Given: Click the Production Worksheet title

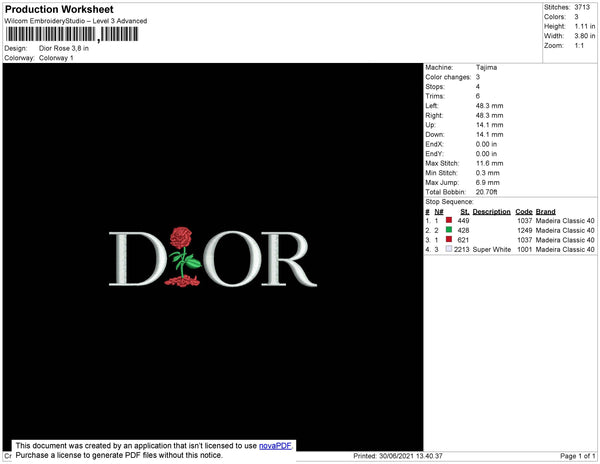Looking at the screenshot, I should 59,9.
